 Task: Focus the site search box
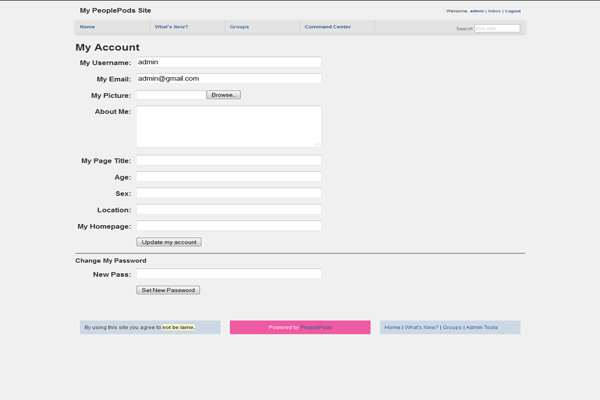click(x=497, y=29)
